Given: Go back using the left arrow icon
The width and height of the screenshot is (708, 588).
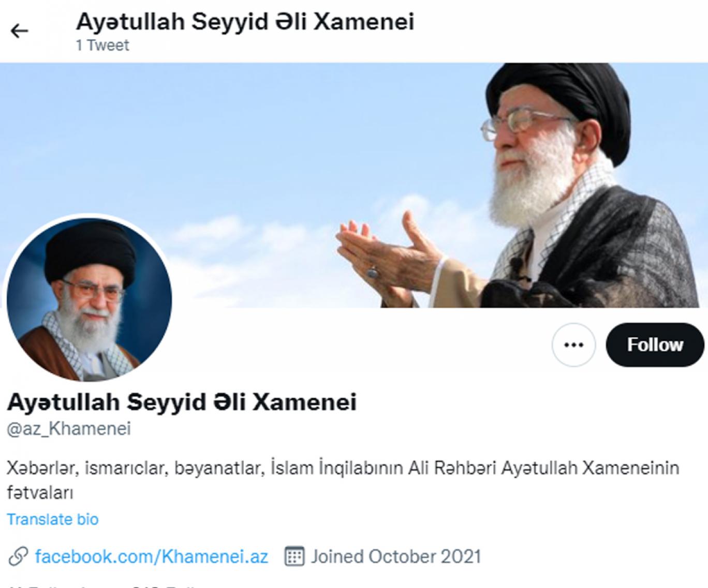Looking at the screenshot, I should click(x=19, y=32).
